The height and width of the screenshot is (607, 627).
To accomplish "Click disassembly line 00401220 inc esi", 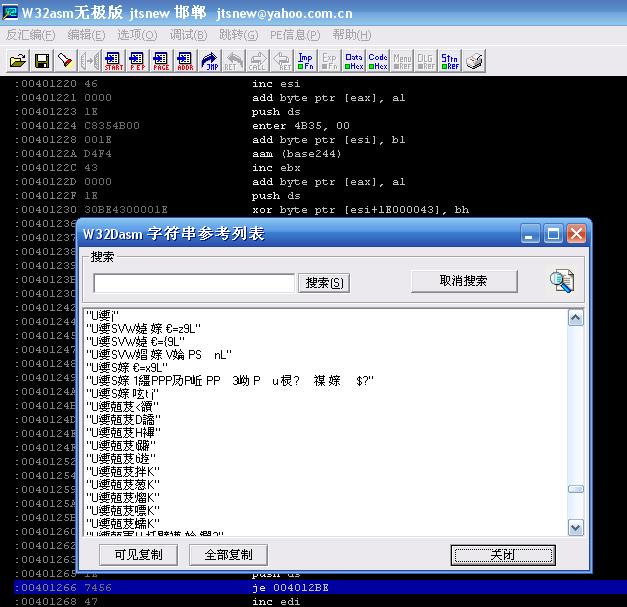I will (157, 84).
